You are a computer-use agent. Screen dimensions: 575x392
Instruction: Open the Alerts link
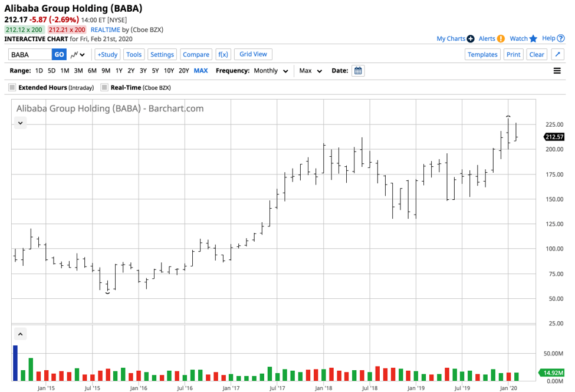[x=487, y=38]
